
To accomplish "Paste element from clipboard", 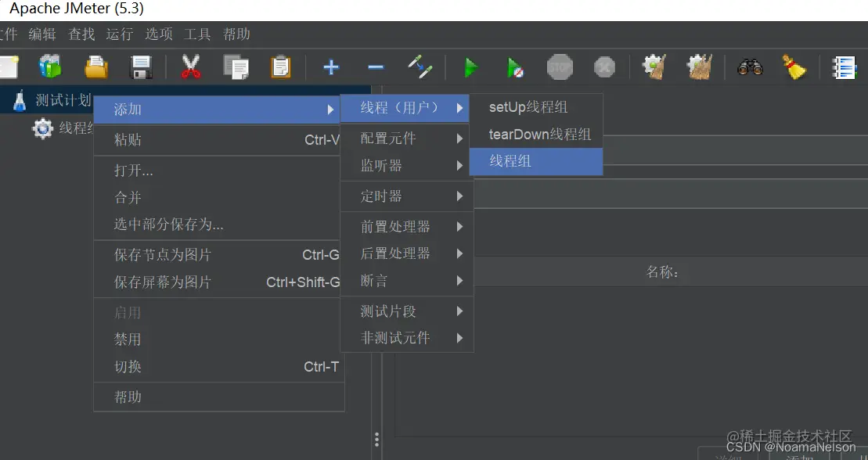I will (281, 67).
